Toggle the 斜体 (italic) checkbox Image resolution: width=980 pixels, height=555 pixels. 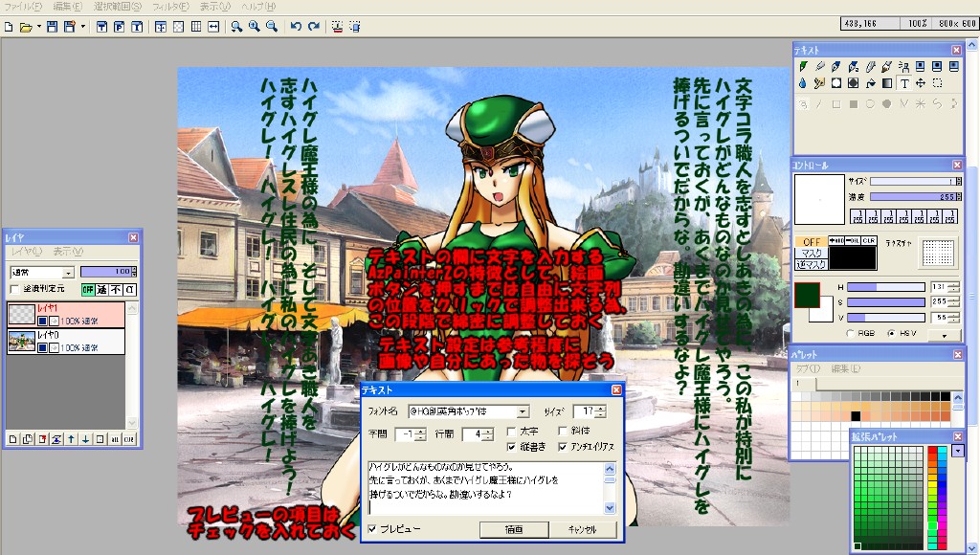[563, 432]
